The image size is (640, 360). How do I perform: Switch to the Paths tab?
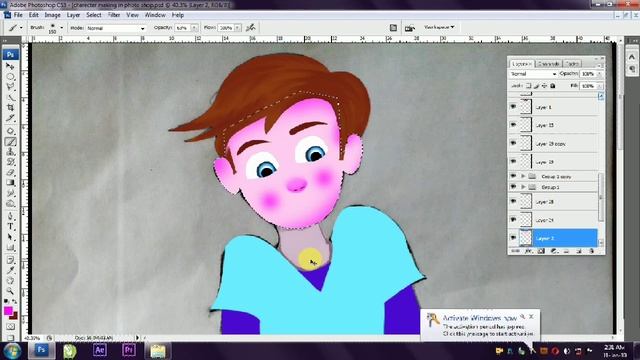572,64
